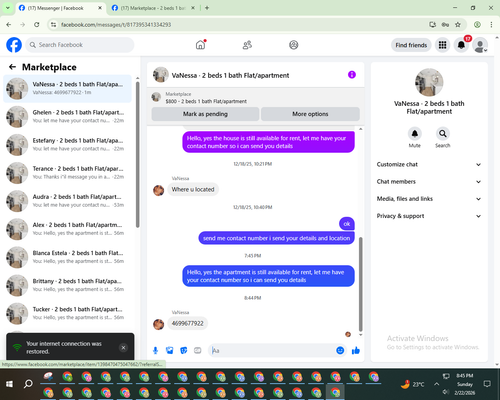The width and height of the screenshot is (500, 400).
Task: Open the Chrome three-dot menu
Action: coord(491,24)
